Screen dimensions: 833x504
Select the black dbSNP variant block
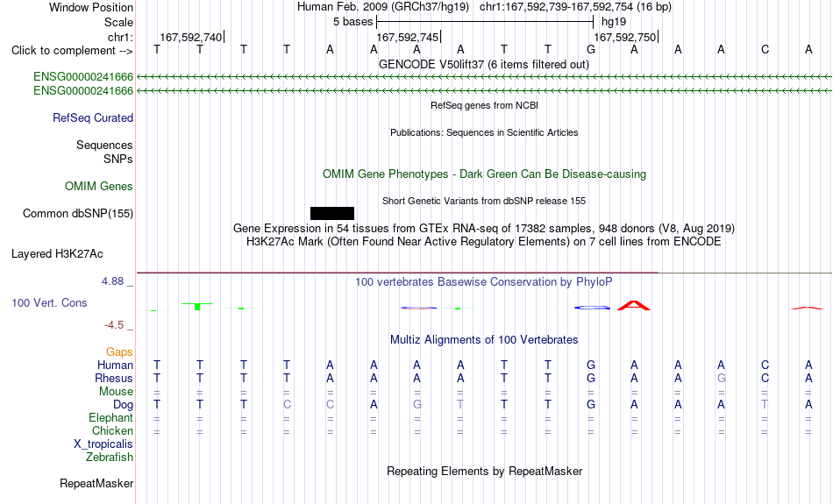pos(332,214)
